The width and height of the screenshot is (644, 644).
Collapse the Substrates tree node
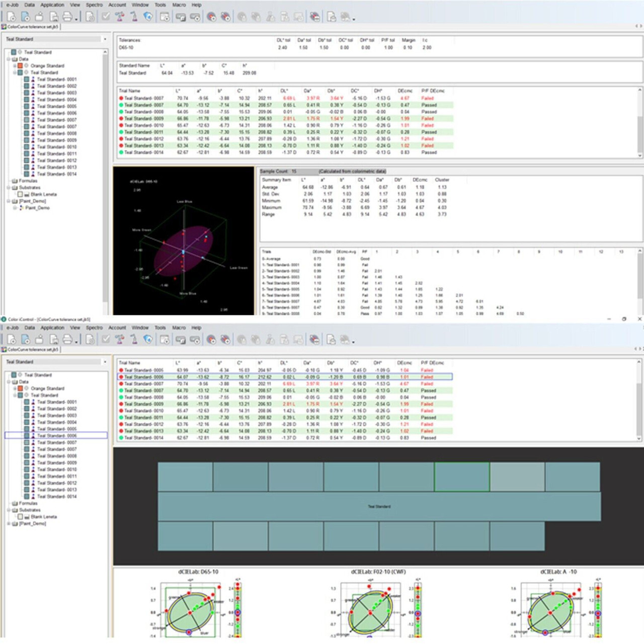(x=9, y=187)
